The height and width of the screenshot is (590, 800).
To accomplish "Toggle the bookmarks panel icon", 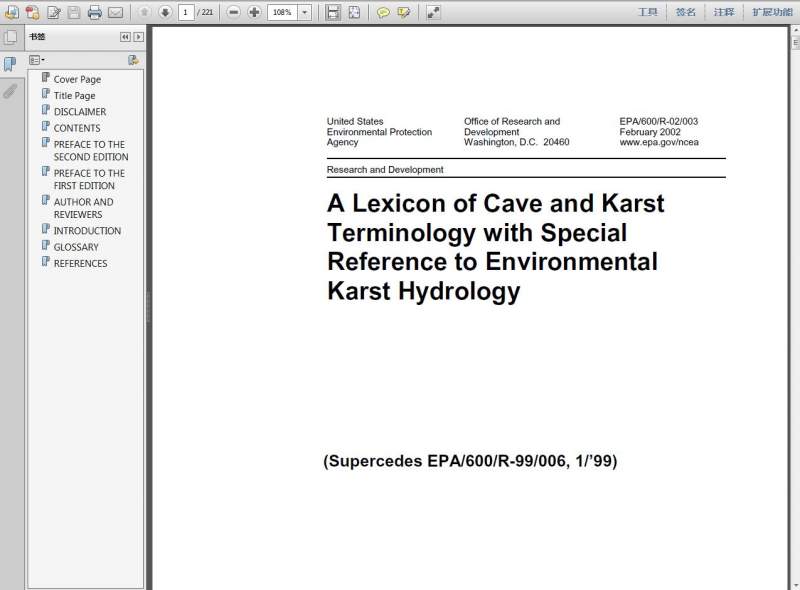I will pyautogui.click(x=10, y=64).
